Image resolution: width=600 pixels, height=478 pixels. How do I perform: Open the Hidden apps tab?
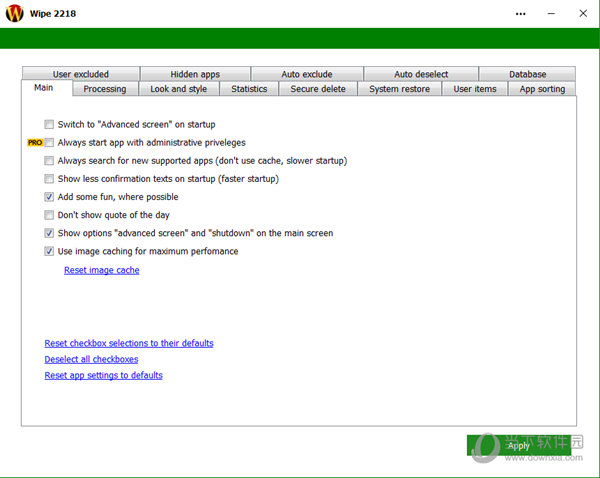[195, 74]
